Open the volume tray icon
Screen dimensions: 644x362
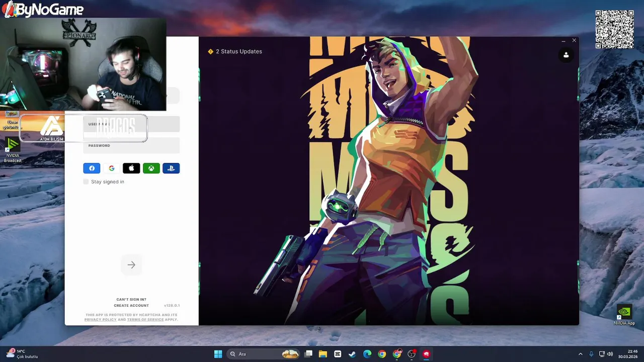point(610,354)
